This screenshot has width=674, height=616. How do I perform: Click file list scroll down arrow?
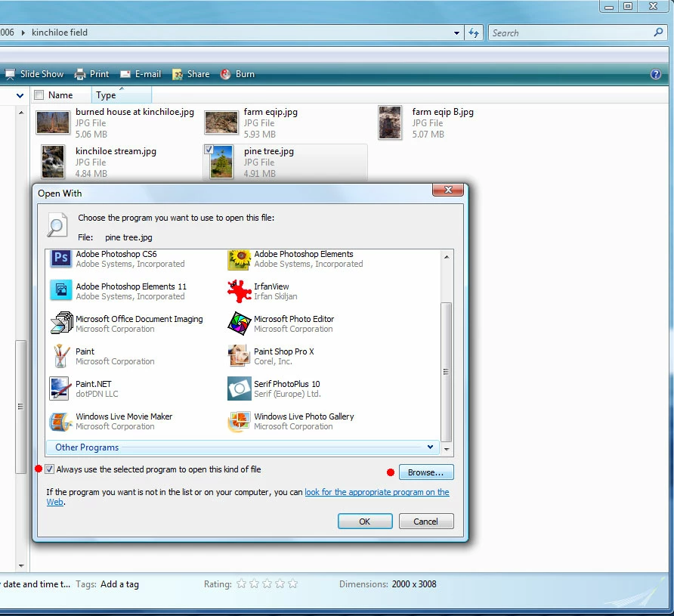point(21,565)
